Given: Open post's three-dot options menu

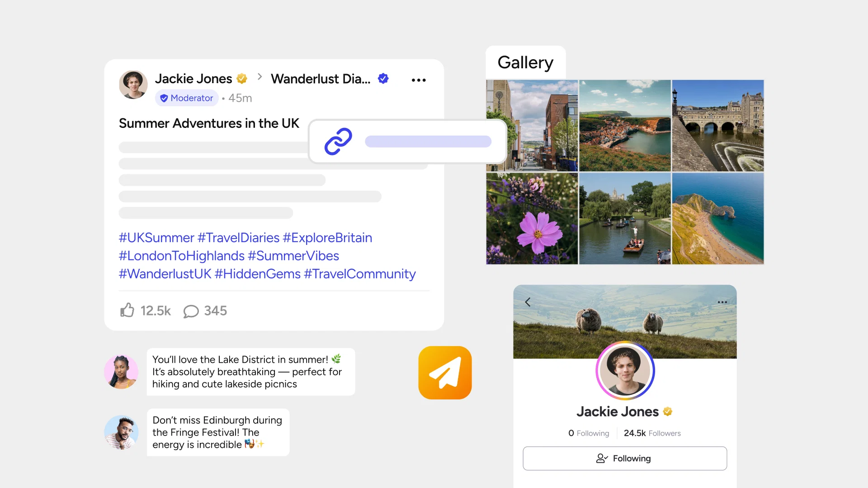Looking at the screenshot, I should point(419,80).
